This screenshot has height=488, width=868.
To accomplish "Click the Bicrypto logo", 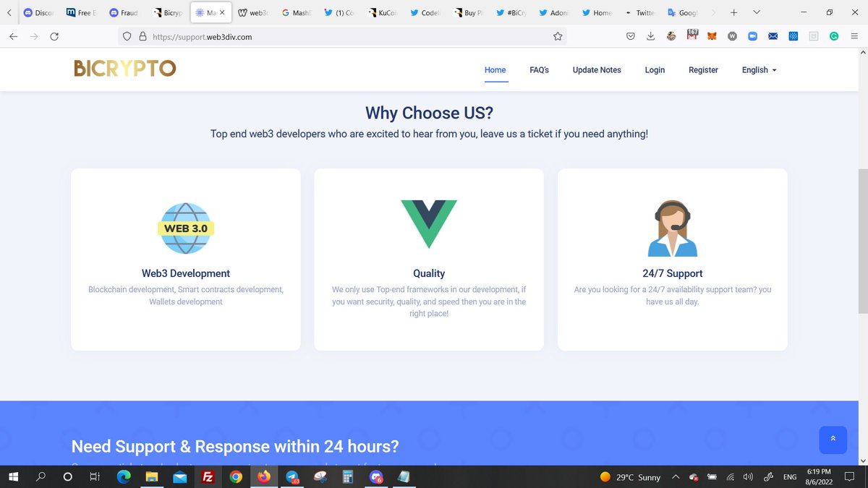I will (125, 69).
